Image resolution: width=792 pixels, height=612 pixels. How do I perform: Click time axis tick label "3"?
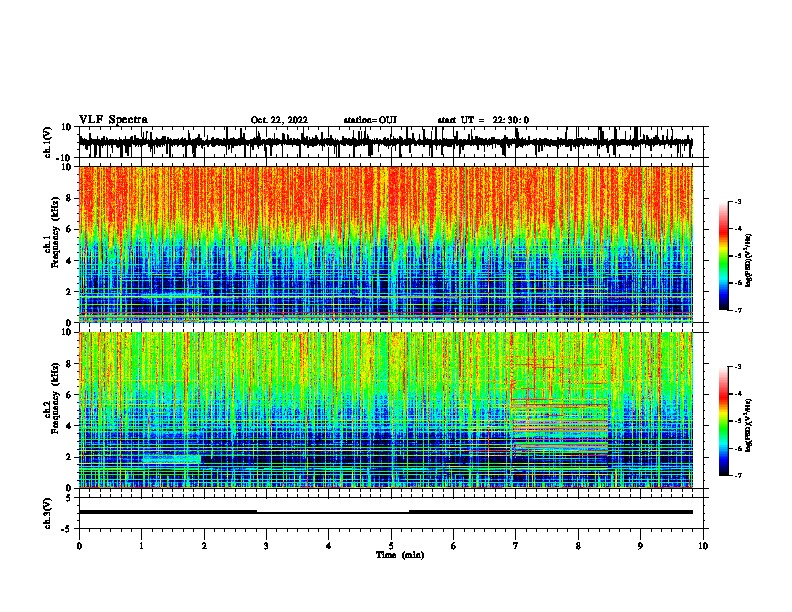pyautogui.click(x=266, y=546)
